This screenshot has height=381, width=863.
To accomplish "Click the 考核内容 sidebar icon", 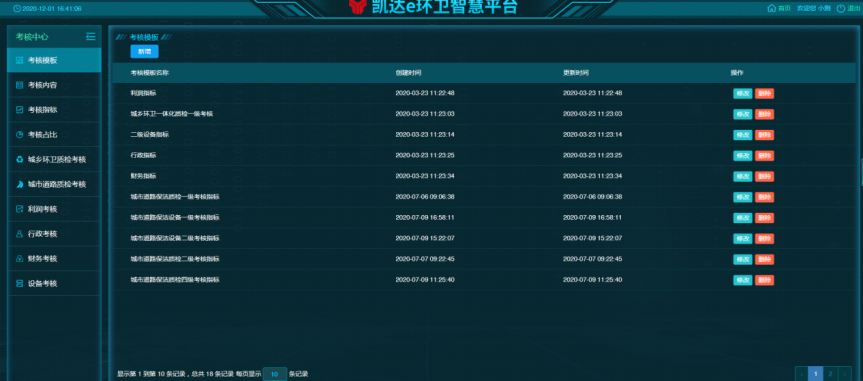I will point(20,85).
